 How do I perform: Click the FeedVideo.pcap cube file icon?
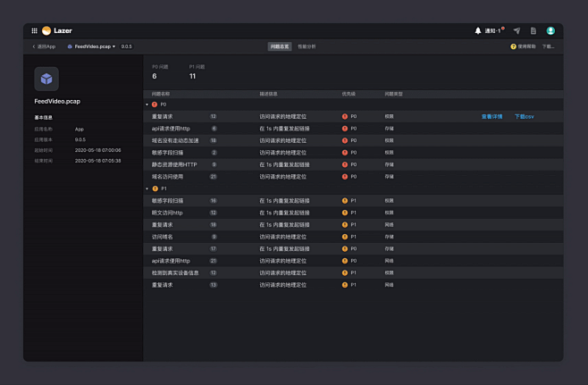(x=46, y=79)
